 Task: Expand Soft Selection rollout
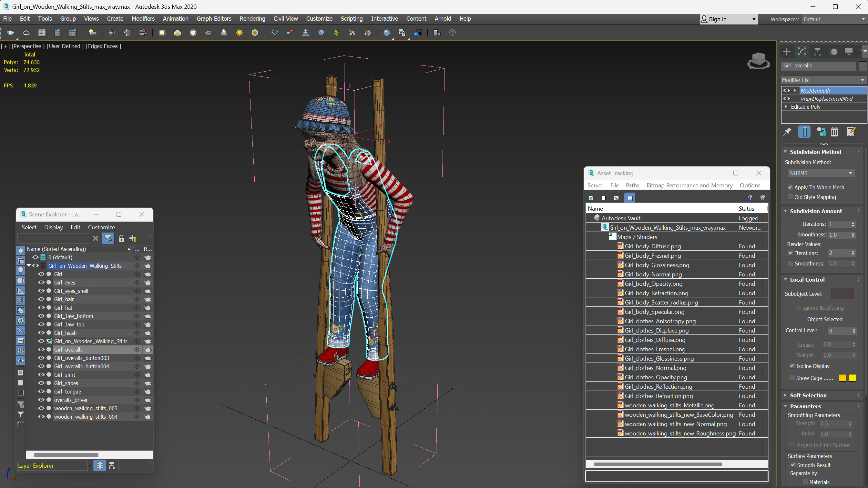point(808,395)
